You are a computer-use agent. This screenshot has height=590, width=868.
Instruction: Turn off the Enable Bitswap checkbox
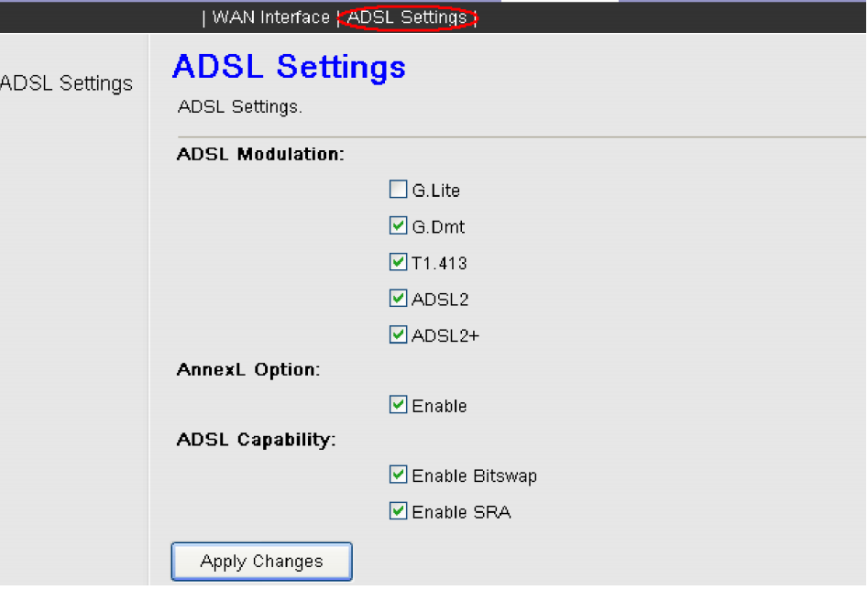tap(398, 475)
